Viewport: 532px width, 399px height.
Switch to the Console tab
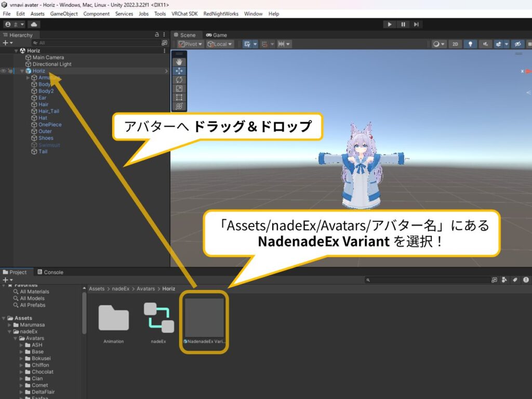click(x=50, y=272)
